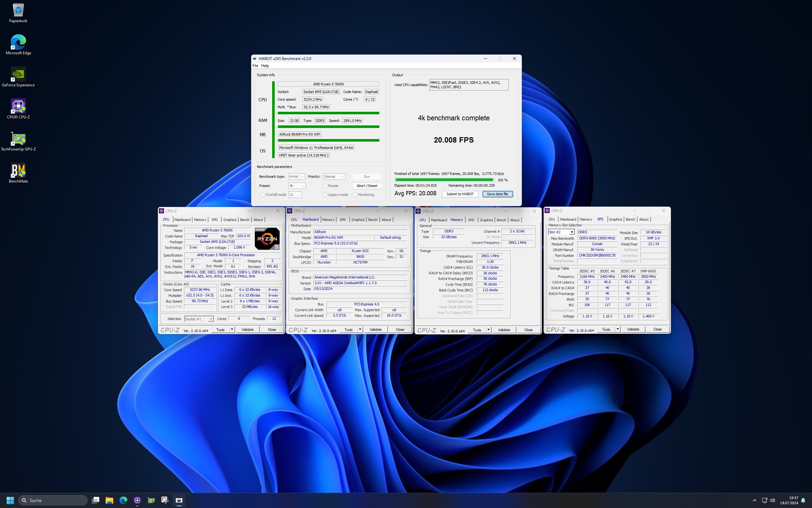Image resolution: width=812 pixels, height=508 pixels.
Task: Click the BIOS version 3.01 - AMD AGESA field
Action: (360, 283)
